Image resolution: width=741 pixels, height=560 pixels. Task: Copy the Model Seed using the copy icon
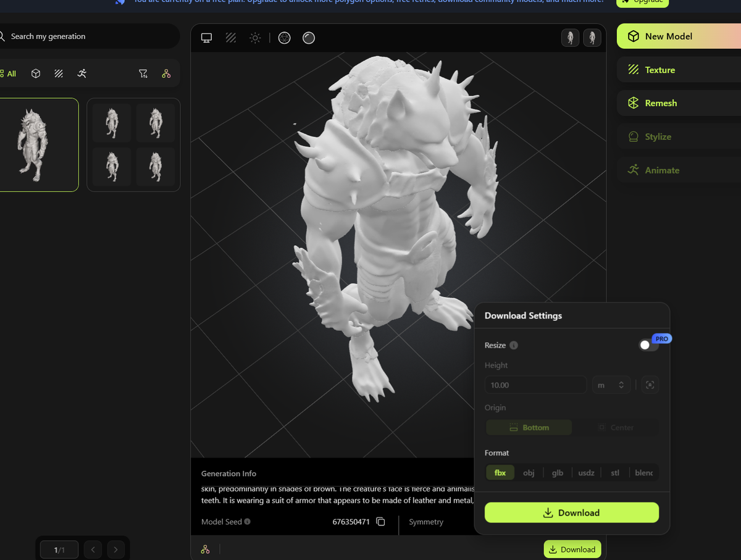pyautogui.click(x=380, y=522)
